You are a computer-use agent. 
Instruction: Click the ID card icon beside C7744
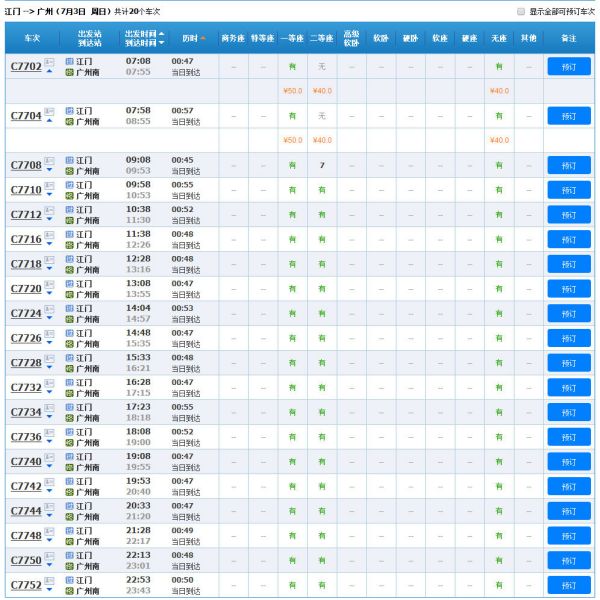coord(49,506)
